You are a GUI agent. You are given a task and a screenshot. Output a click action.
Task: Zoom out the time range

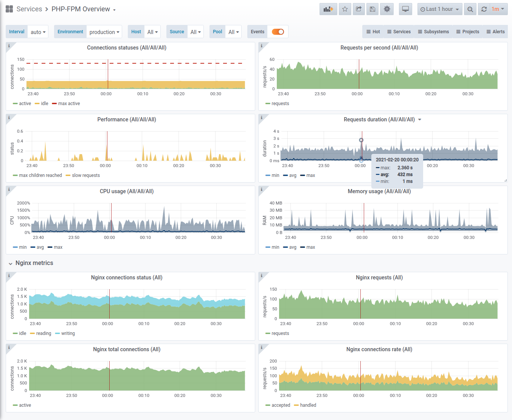[x=470, y=9]
